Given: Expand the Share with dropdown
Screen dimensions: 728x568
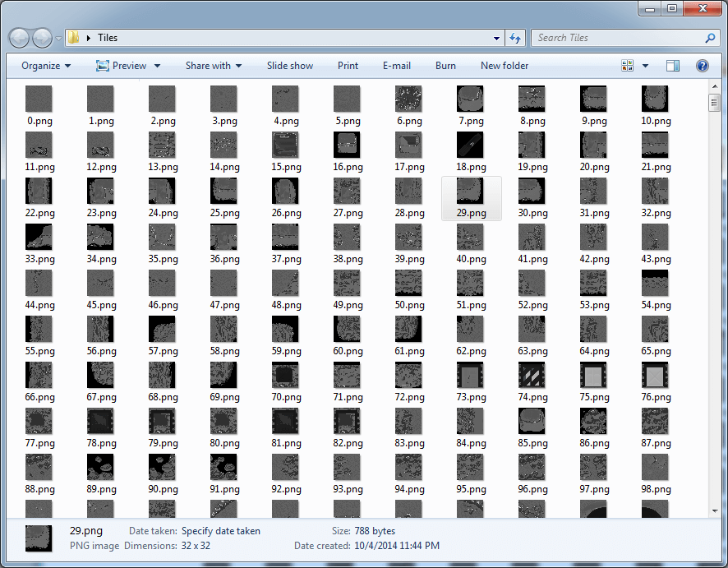Looking at the screenshot, I should (x=214, y=66).
